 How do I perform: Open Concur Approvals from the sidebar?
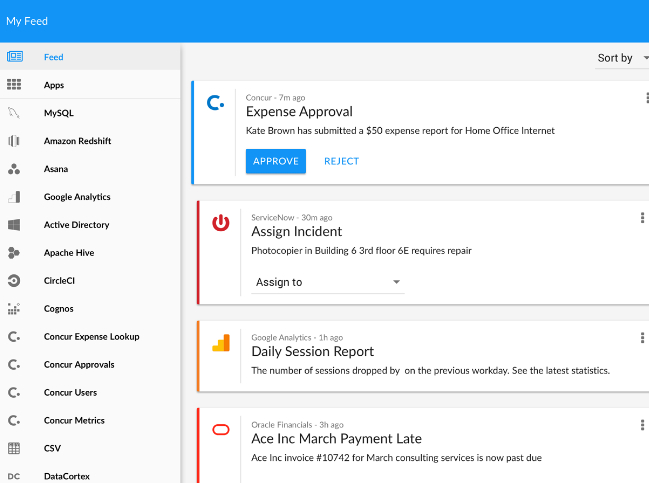[90, 365]
